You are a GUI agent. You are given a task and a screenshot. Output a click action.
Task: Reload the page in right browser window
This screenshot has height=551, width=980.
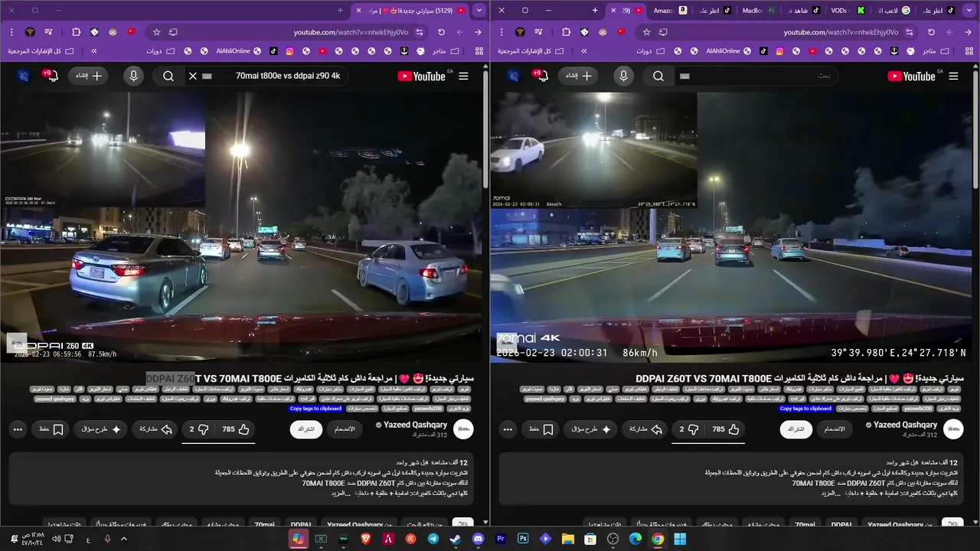click(x=931, y=32)
